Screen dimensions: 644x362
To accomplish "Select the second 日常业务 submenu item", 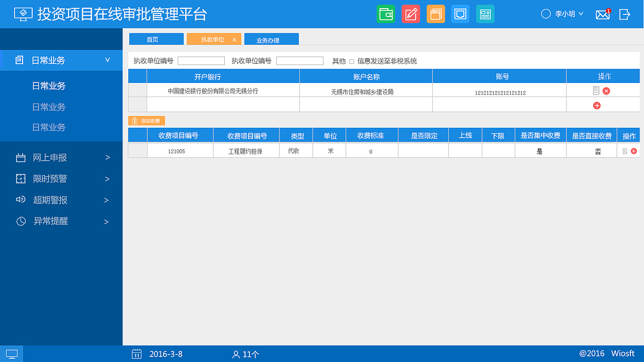I will [x=49, y=107].
